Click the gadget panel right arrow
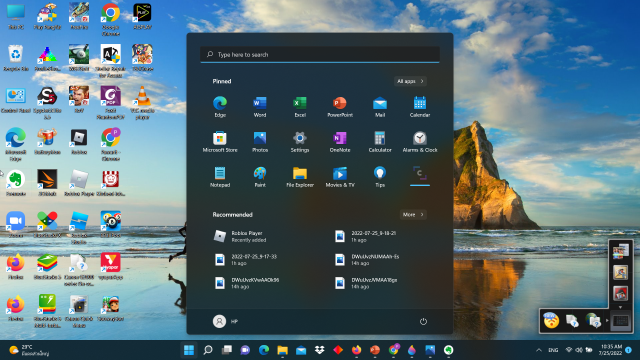Screen dimensions: 640x360 pos(607,321)
